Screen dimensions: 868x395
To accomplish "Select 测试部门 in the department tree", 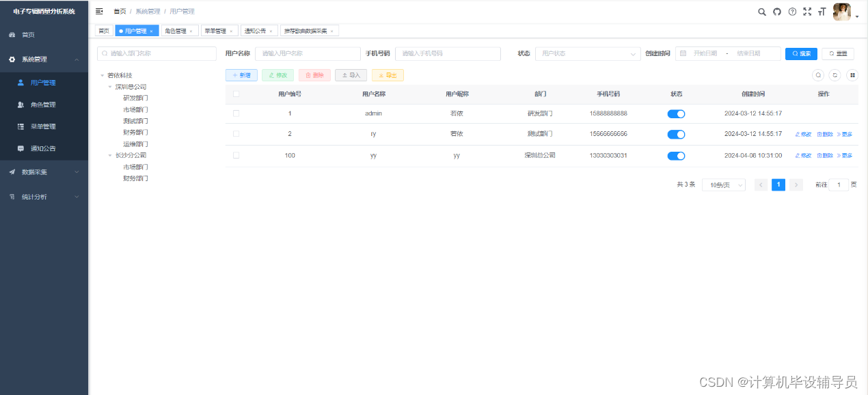I will tap(135, 121).
